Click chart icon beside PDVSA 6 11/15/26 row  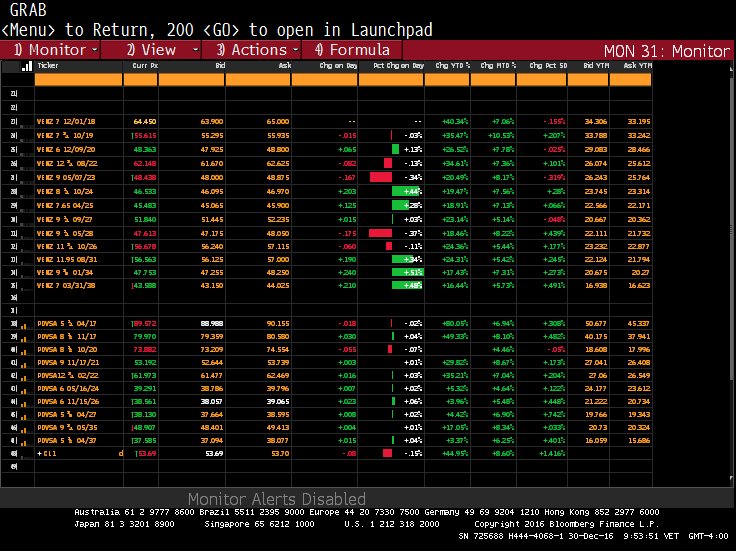pyautogui.click(x=24, y=402)
